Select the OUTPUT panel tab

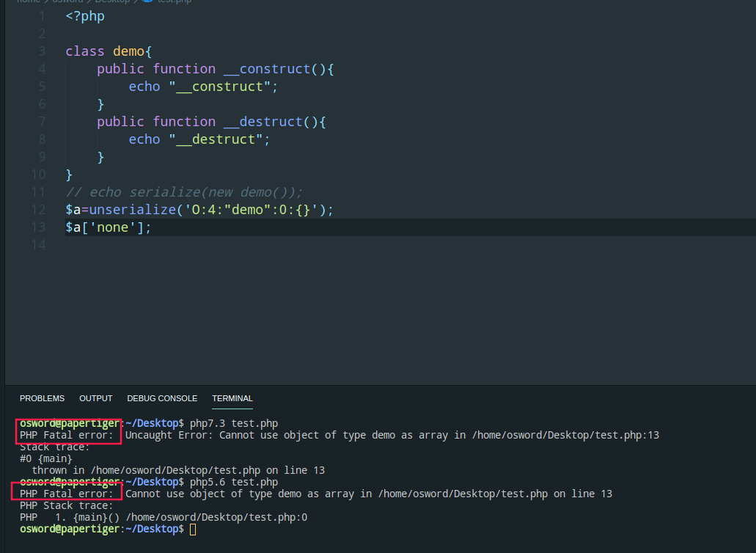(x=95, y=398)
